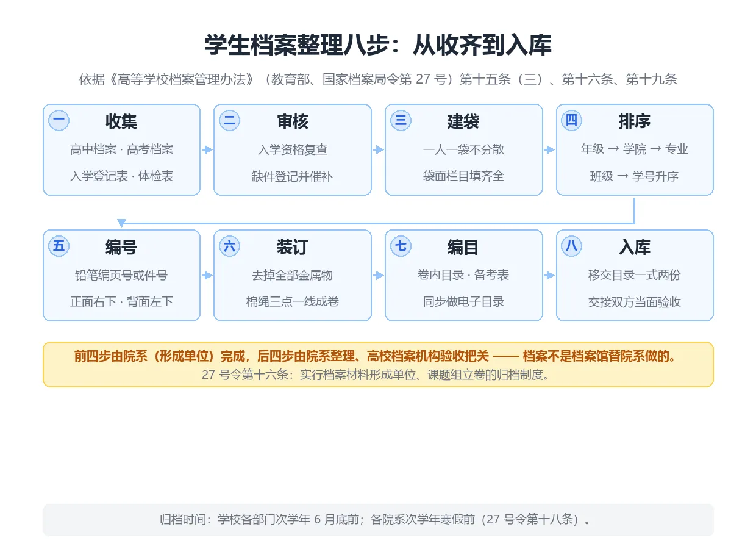
Task: Select the 排序 step heading
Action: pos(635,122)
